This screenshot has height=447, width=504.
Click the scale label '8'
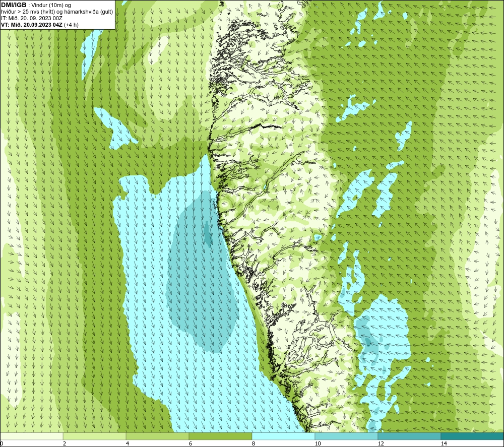pyautogui.click(x=254, y=444)
